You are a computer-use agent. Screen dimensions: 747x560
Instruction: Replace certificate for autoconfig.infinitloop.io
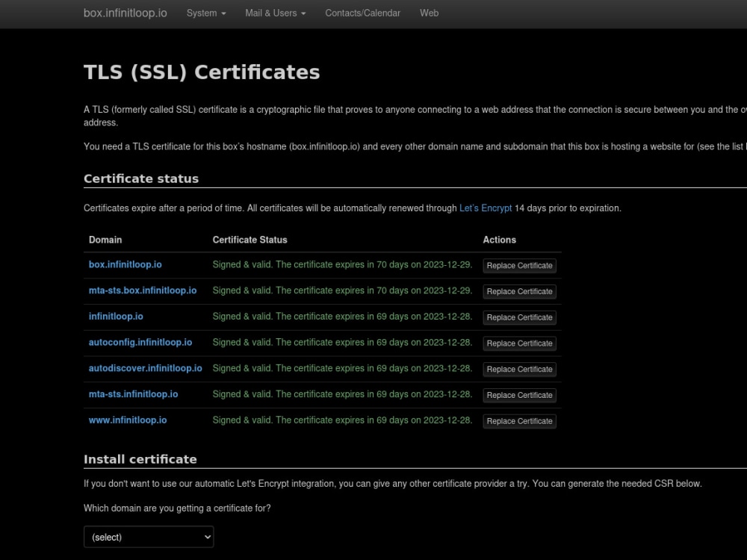(519, 343)
